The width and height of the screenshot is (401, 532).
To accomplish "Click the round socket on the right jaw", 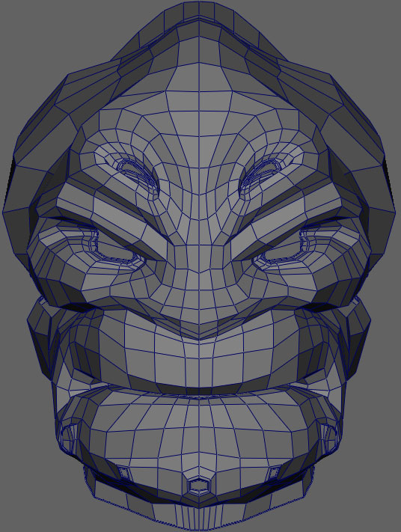I will pos(330,438).
